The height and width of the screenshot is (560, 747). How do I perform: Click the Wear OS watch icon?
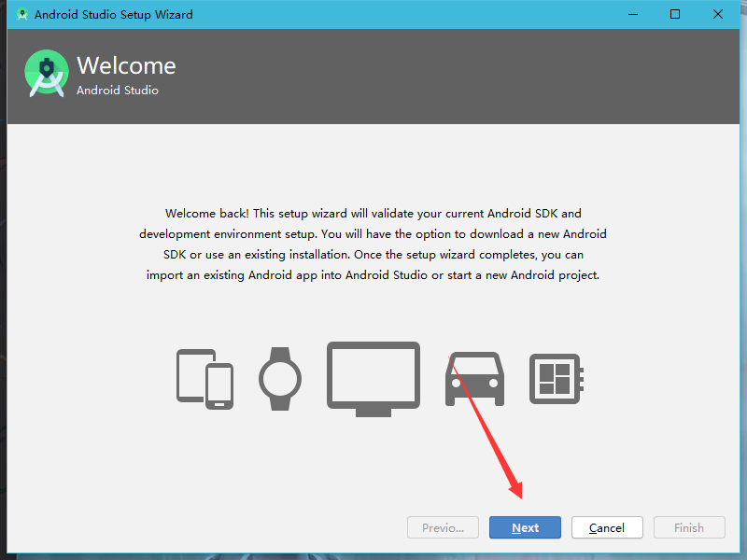[280, 379]
